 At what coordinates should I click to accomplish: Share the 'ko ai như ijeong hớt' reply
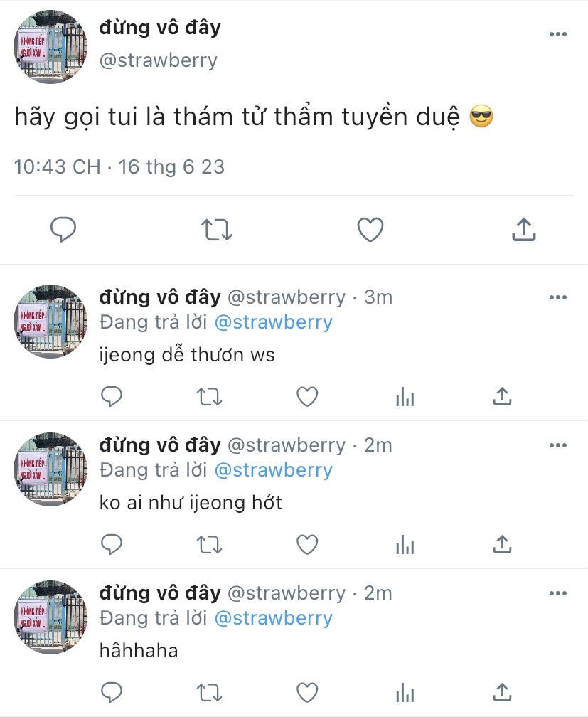click(502, 544)
